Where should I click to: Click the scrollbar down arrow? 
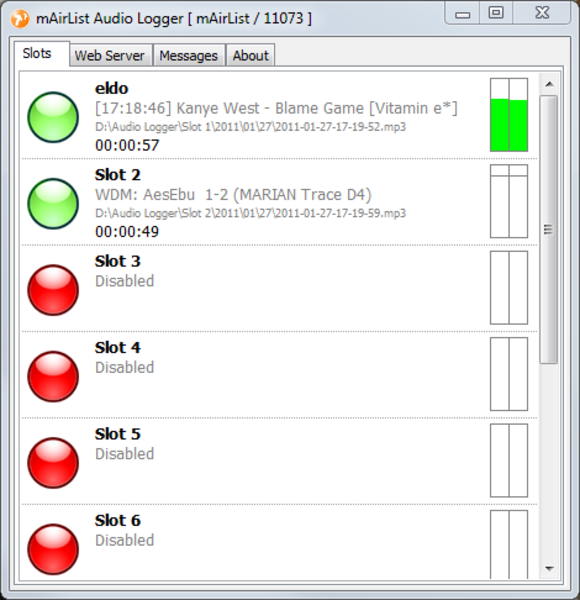click(x=549, y=569)
